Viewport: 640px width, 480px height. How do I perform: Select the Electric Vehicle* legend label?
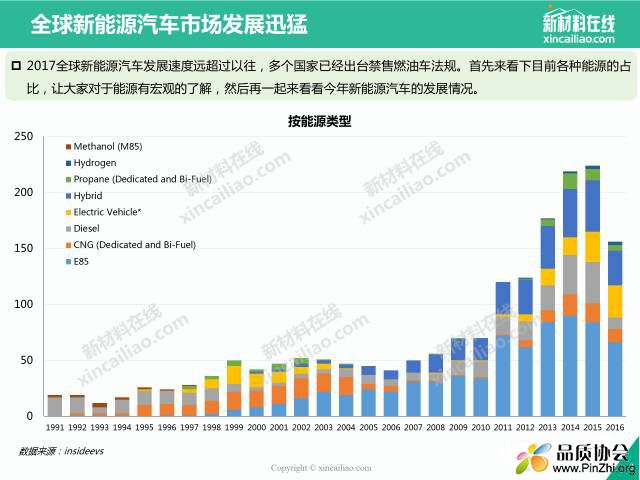(x=107, y=212)
